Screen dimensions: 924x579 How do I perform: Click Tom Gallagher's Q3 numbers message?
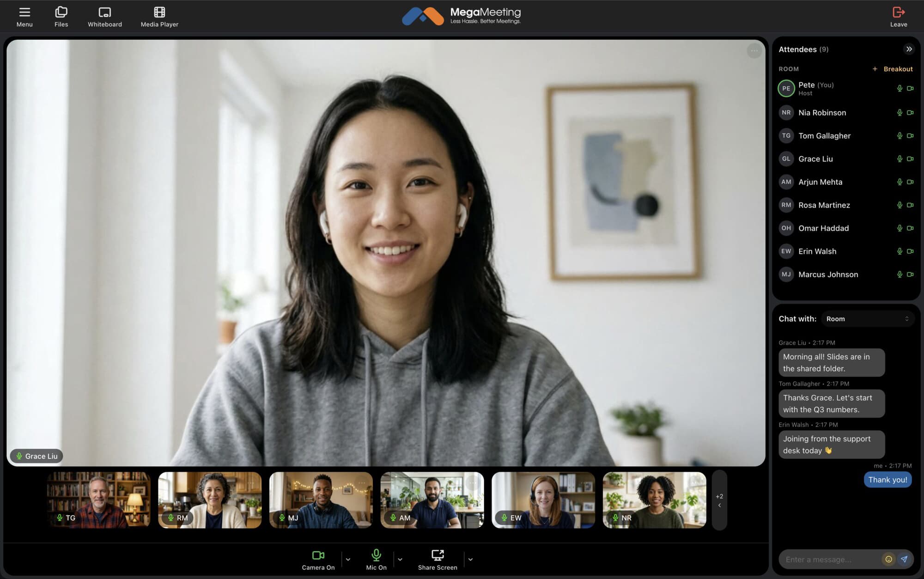832,403
